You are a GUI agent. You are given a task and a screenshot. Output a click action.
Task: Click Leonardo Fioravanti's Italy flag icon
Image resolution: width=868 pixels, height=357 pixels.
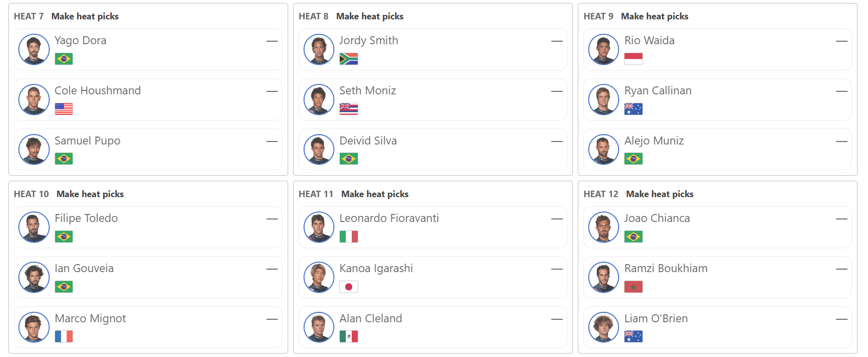click(x=348, y=236)
